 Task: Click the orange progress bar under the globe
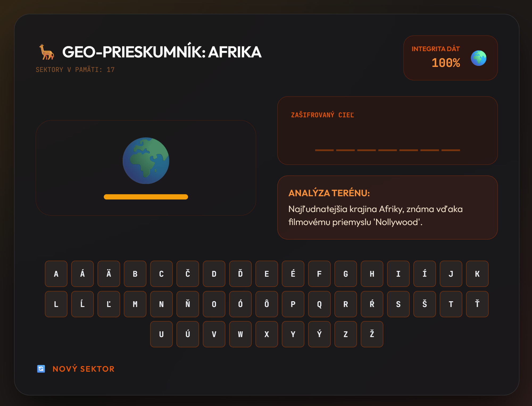pyautogui.click(x=146, y=197)
